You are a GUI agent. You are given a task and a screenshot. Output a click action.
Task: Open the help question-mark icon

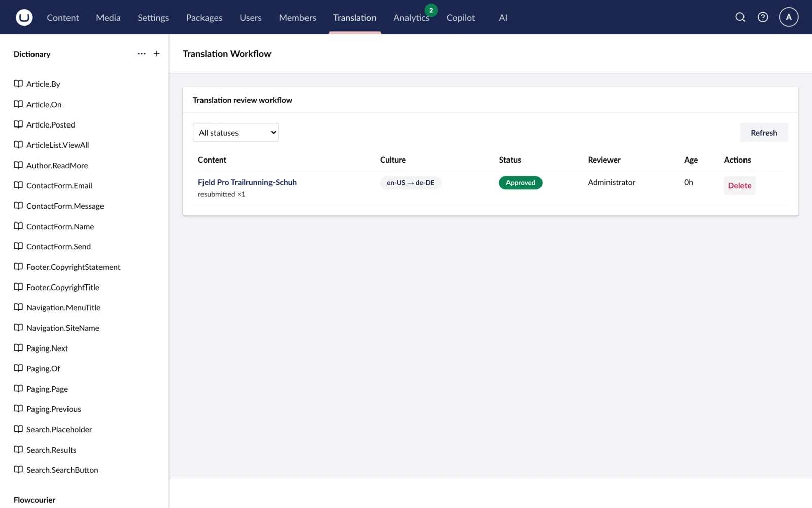pyautogui.click(x=763, y=17)
